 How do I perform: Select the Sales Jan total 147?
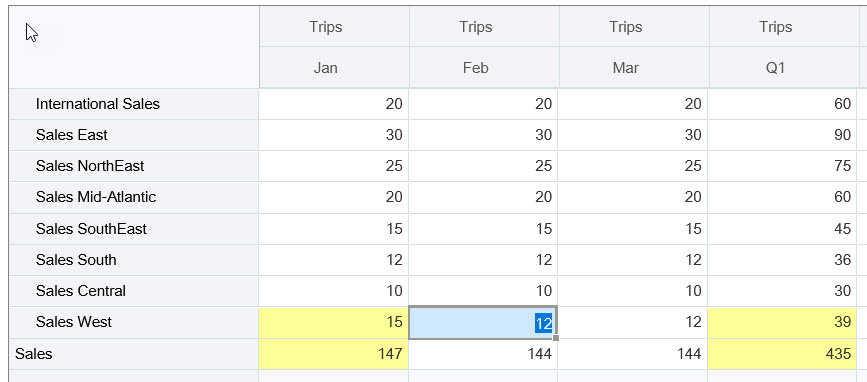click(x=333, y=354)
